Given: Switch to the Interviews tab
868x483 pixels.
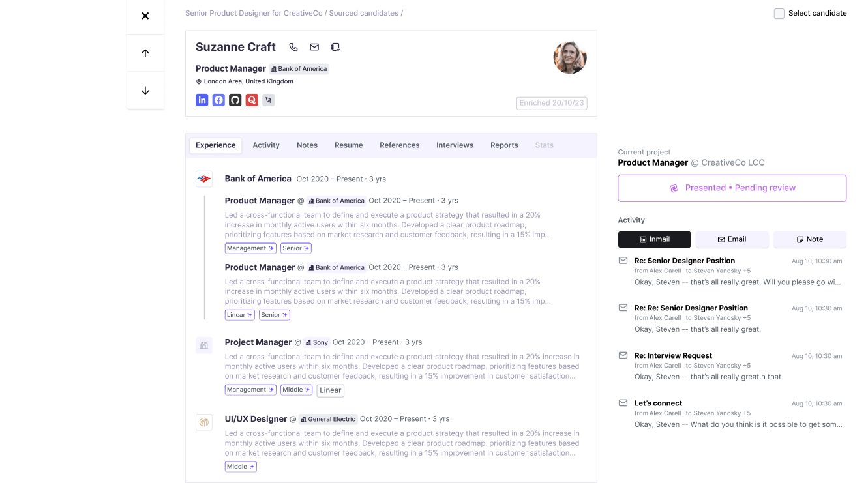Looking at the screenshot, I should [x=455, y=145].
